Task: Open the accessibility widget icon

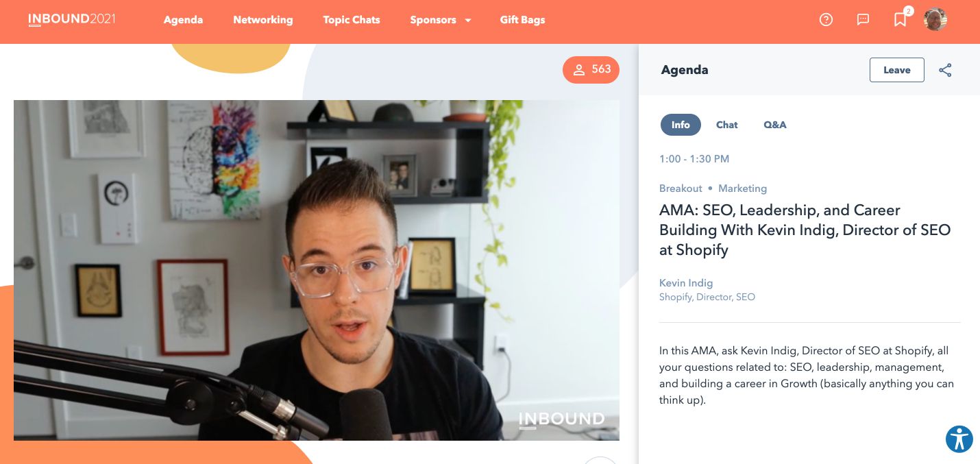Action: tap(959, 439)
